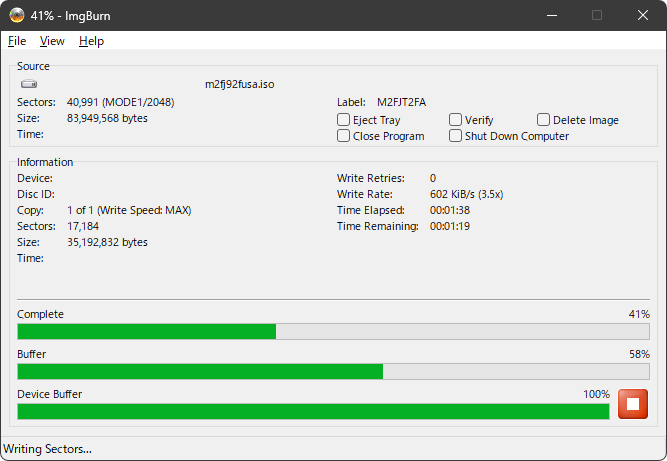Click the label value M2FJT2FA
This screenshot has height=461, width=667.
click(401, 102)
